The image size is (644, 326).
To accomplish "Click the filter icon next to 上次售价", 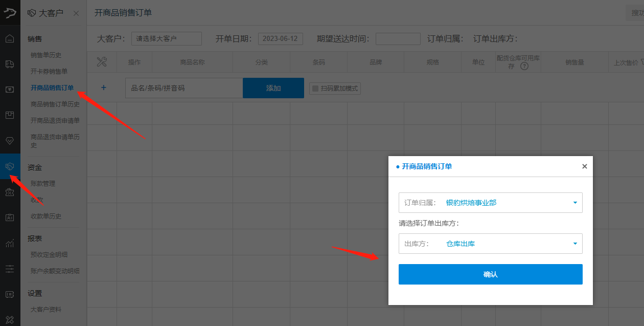I will [x=642, y=62].
